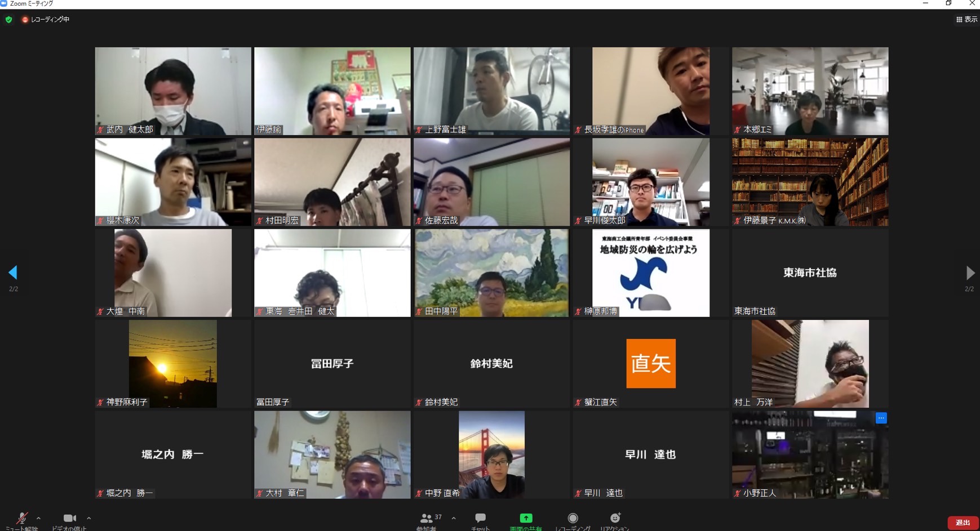Click the green encryption shield icon
This screenshot has height=531, width=980.
click(8, 20)
